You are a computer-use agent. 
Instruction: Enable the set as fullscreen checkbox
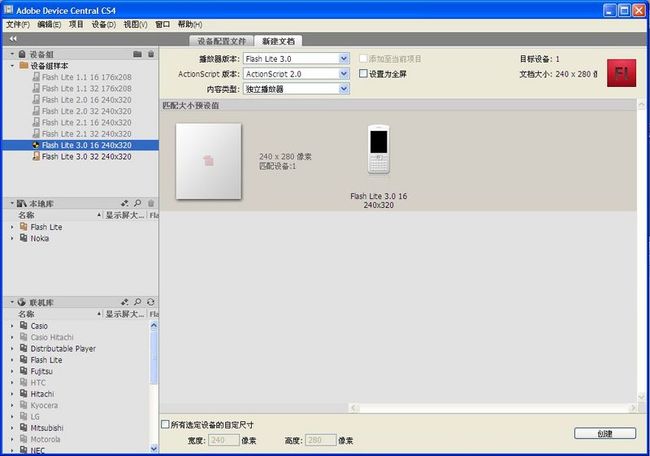click(x=363, y=73)
